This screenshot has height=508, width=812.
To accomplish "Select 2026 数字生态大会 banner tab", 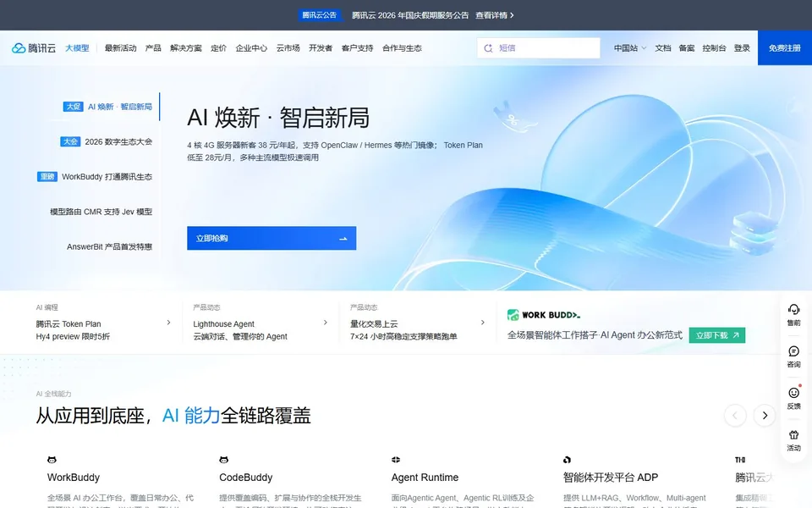I will pos(107,141).
